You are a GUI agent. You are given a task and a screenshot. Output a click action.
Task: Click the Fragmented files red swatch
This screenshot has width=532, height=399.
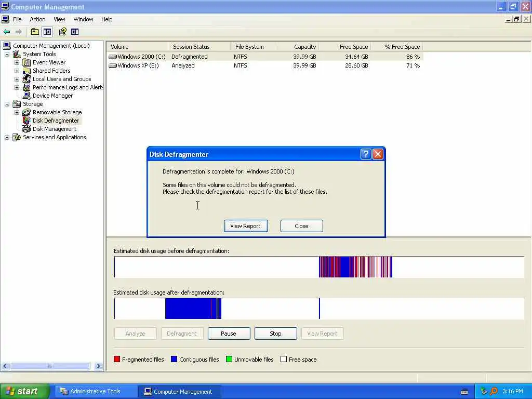point(117,360)
